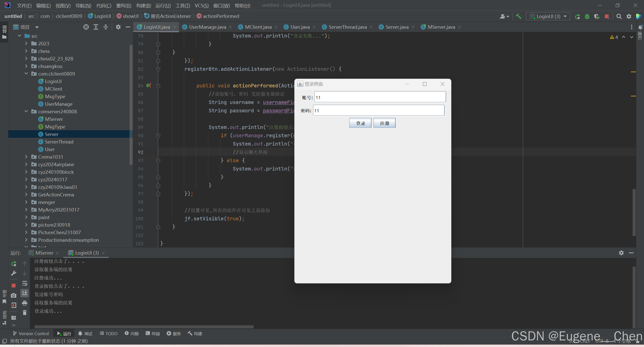Toggle fold marker on line 90

click(x=158, y=136)
